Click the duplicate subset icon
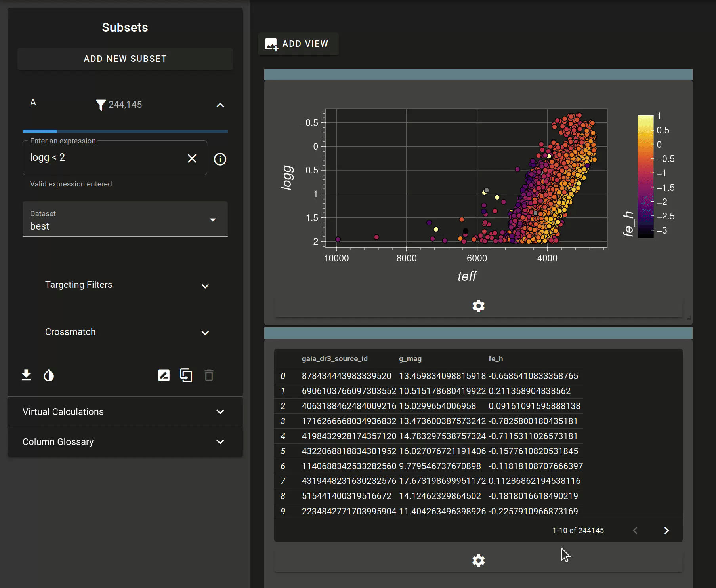The height and width of the screenshot is (588, 716). click(x=186, y=375)
